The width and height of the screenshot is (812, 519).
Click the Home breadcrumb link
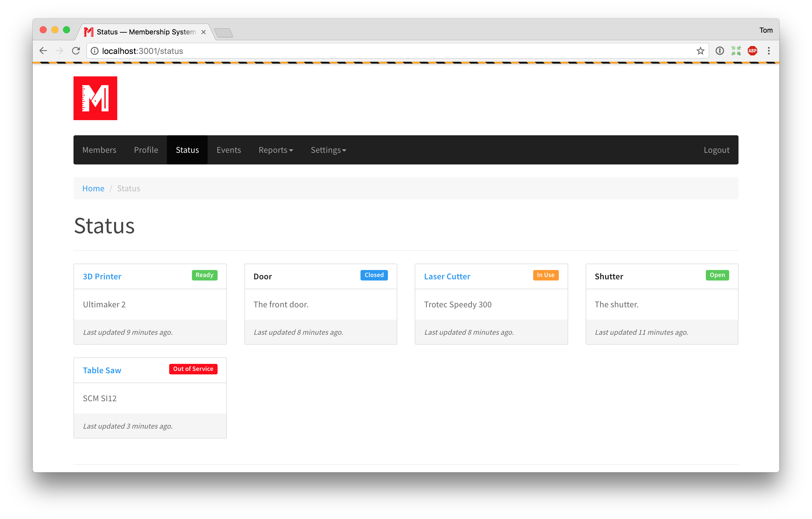(x=93, y=188)
